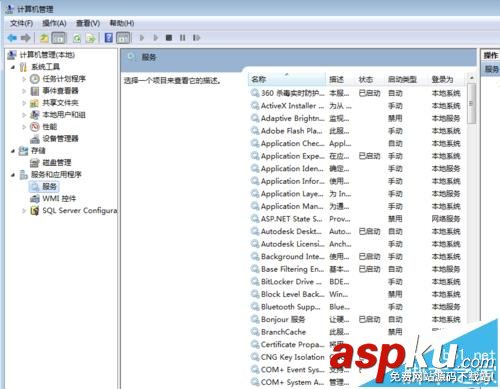
Task: Collapse the 系统工具 tree node
Action: click(x=13, y=67)
